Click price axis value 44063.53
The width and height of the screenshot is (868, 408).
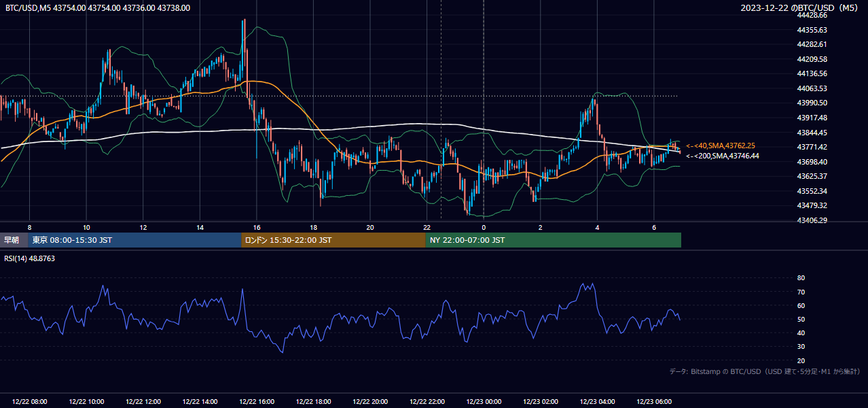pos(812,88)
